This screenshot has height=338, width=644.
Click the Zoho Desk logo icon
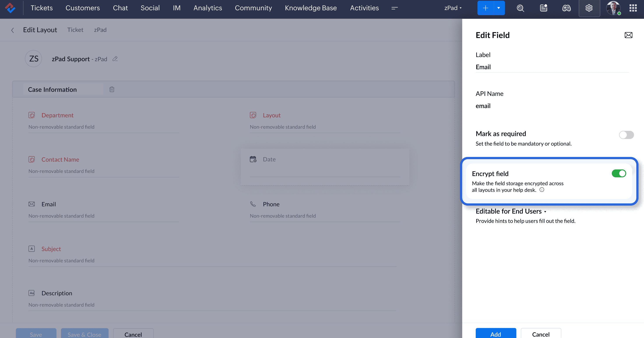tap(10, 8)
